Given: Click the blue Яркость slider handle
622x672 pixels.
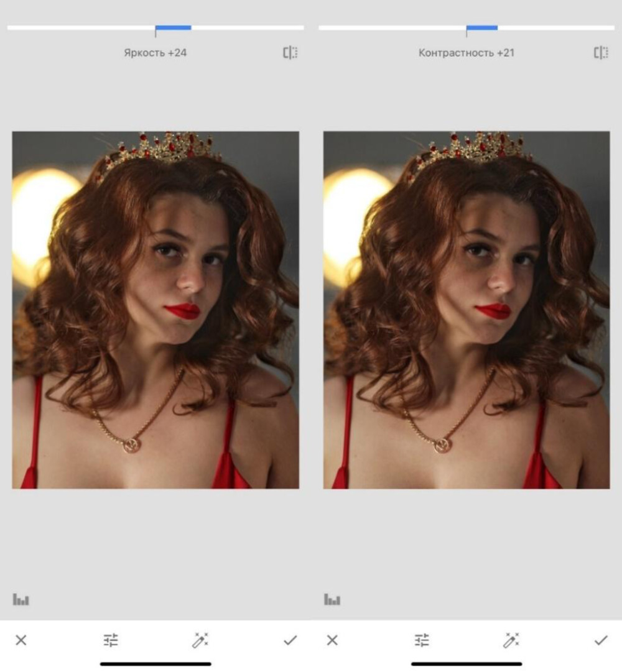Looking at the screenshot, I should tap(174, 27).
